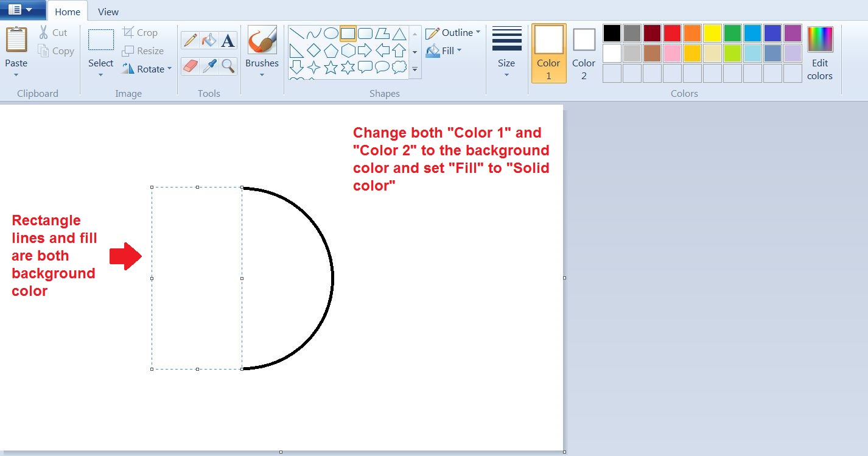The width and height of the screenshot is (868, 456).
Task: Click the Paste clipboard icon
Action: (x=16, y=40)
